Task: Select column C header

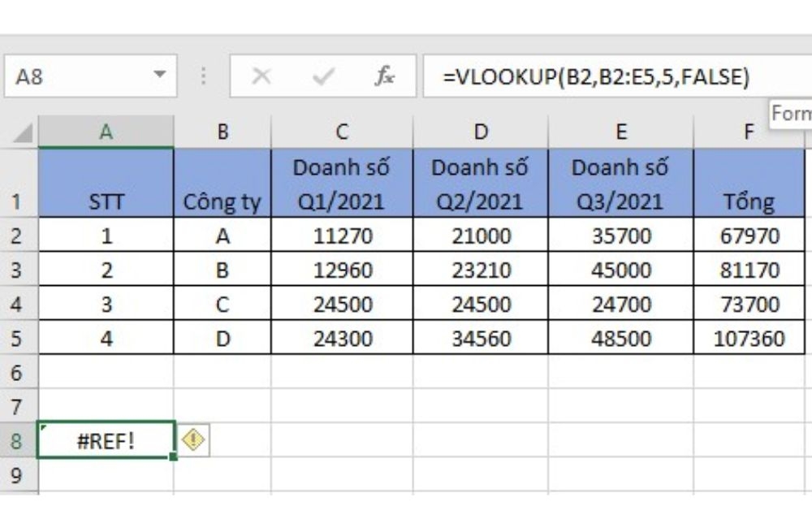Action: (x=342, y=132)
